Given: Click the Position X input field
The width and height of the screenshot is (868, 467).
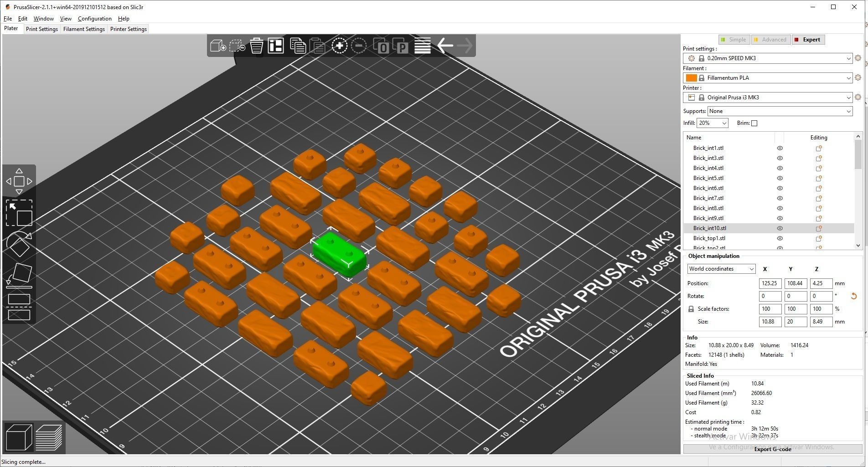Looking at the screenshot, I should [770, 283].
